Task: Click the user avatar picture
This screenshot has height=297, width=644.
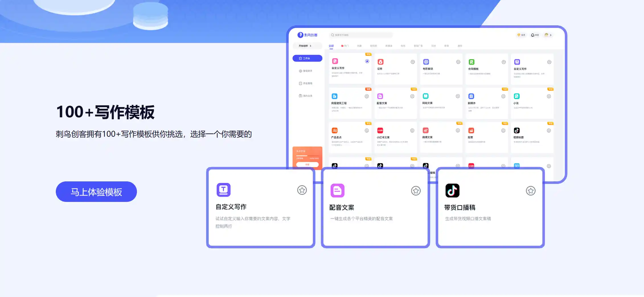Action: (x=546, y=35)
